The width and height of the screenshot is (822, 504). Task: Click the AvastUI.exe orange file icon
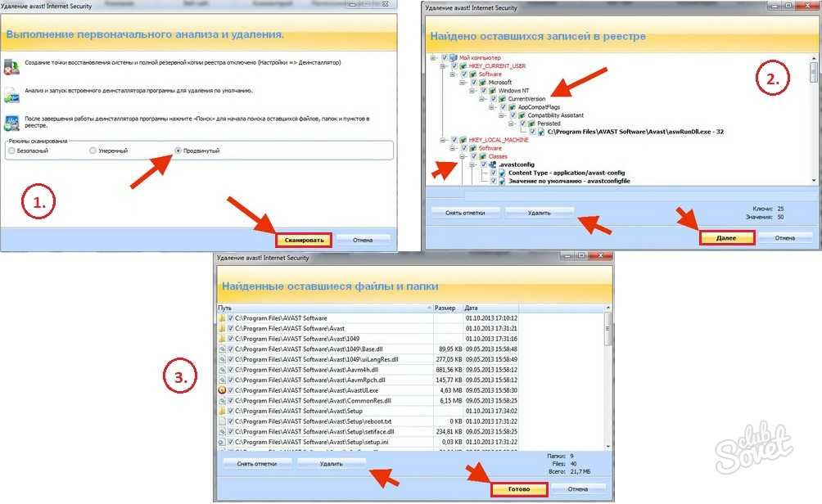click(222, 390)
